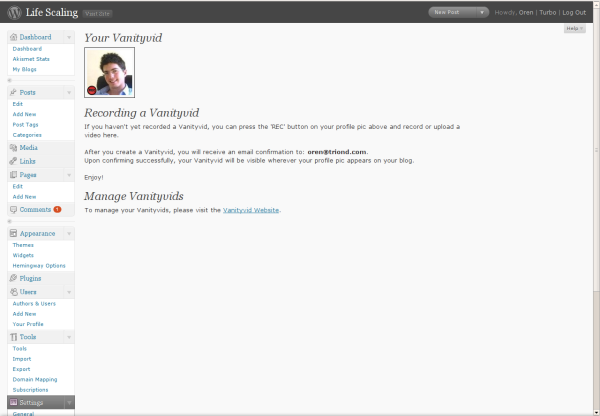Open the Comments menu
600x416 pixels.
point(35,209)
